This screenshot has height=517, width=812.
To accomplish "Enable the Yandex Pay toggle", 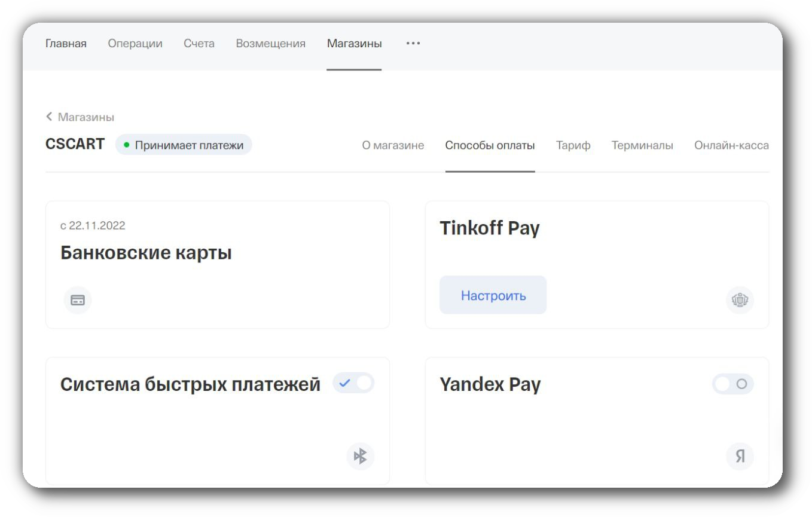I will (732, 384).
